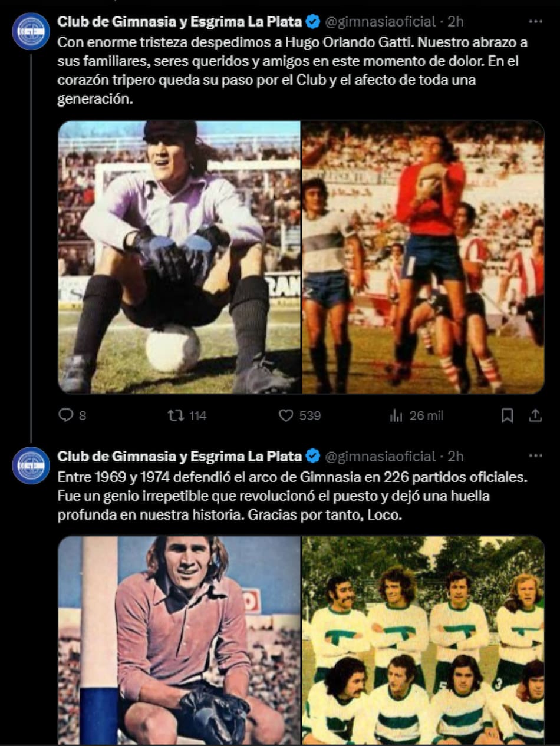This screenshot has height=746, width=560.
Task: Open photo of goalkeeper sitting on ball
Action: coord(179,257)
